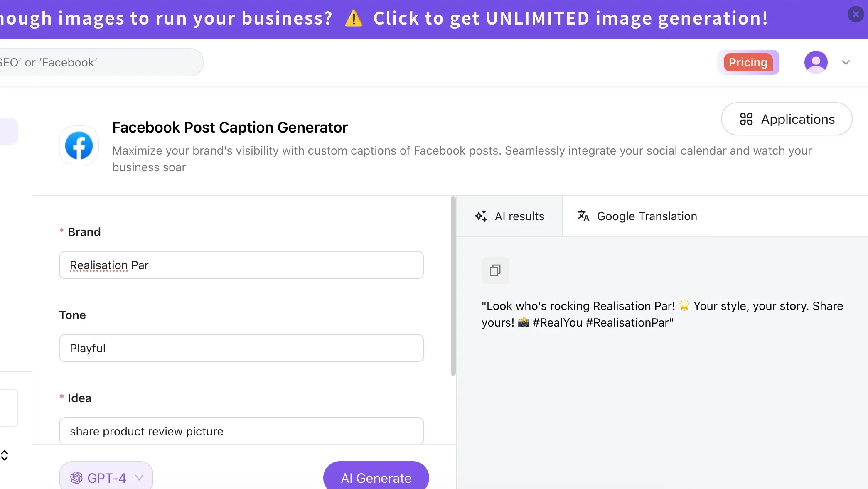Switch to the Google Translation tab

click(x=637, y=216)
